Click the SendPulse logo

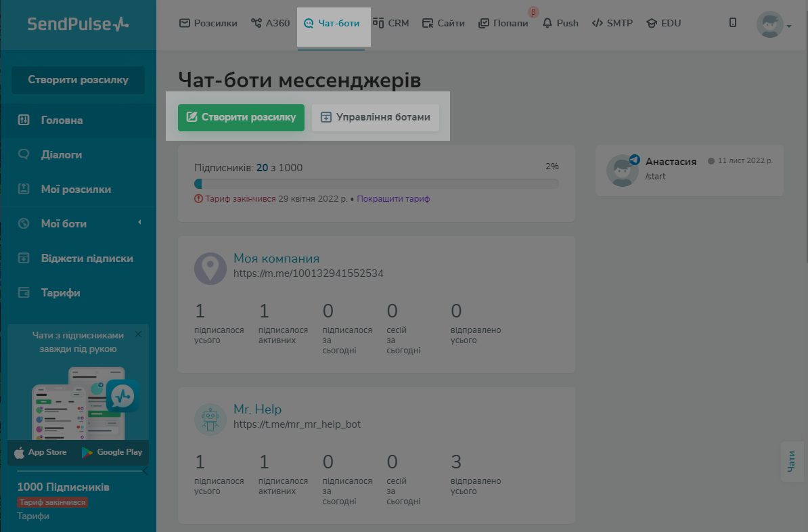pyautogui.click(x=78, y=24)
